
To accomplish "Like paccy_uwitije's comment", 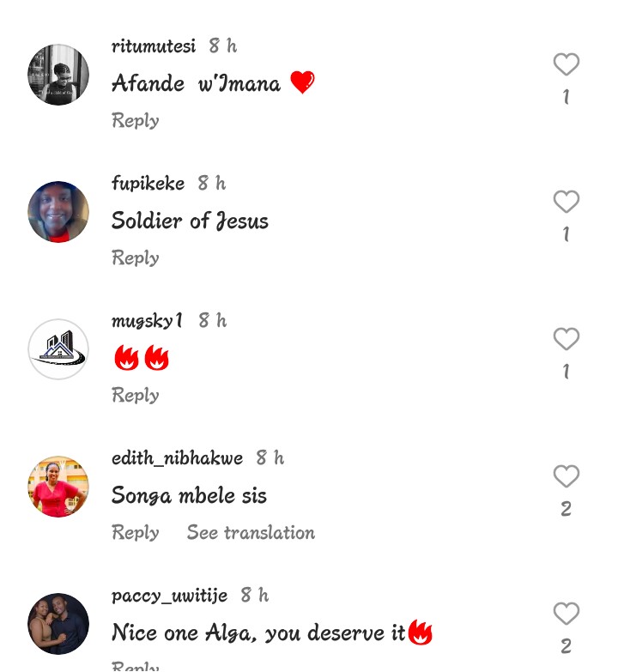I will [566, 614].
